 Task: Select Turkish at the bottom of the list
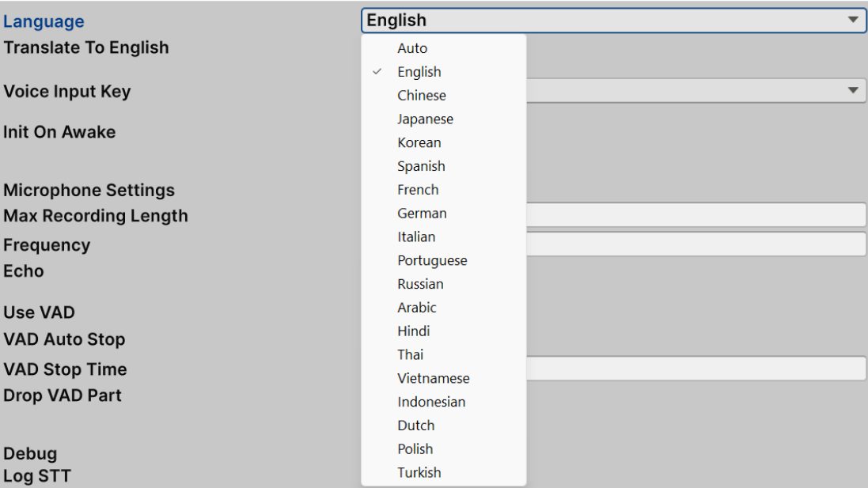click(419, 472)
